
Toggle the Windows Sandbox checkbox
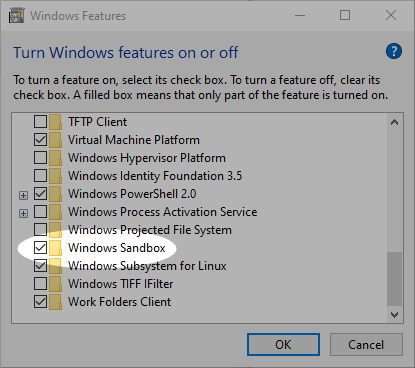(40, 248)
